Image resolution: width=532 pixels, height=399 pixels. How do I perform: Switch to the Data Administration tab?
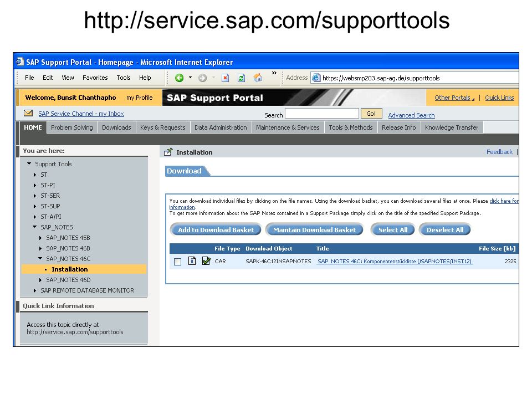click(x=221, y=127)
